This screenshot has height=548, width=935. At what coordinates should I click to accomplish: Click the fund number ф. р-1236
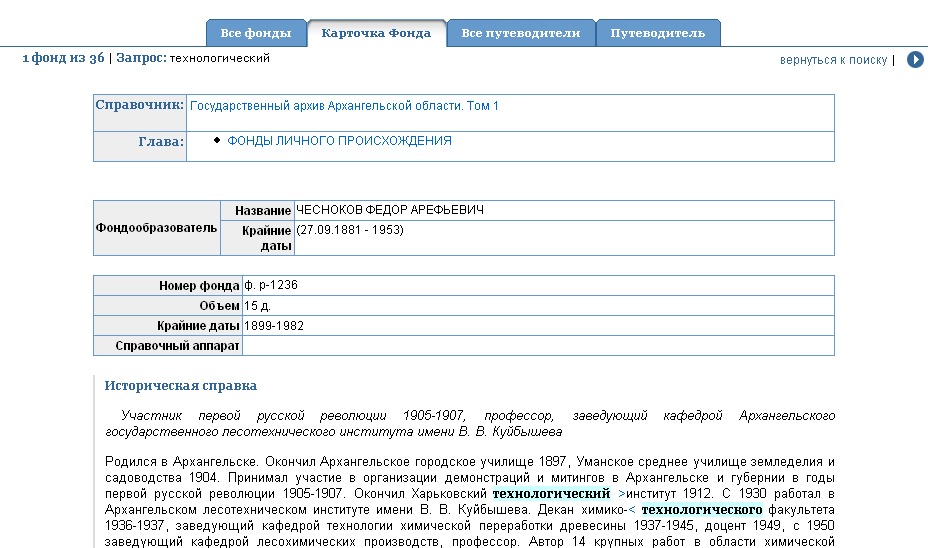[271, 285]
